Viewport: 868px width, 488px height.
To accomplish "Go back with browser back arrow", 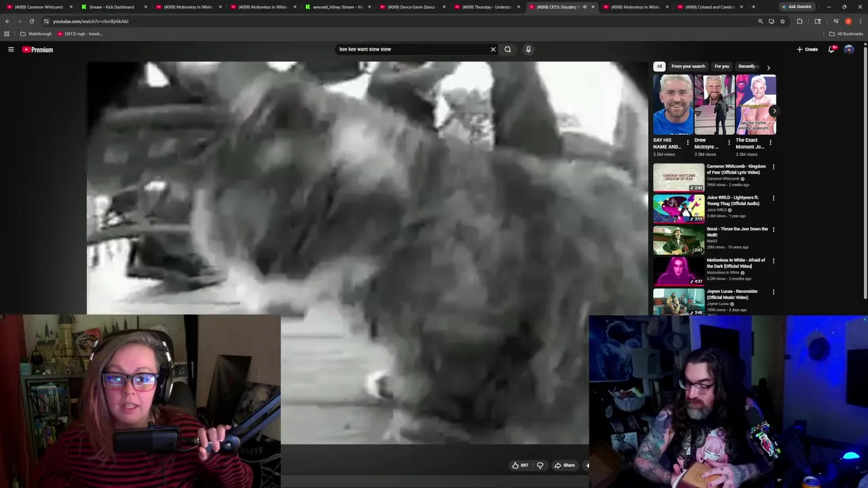I will click(x=7, y=21).
